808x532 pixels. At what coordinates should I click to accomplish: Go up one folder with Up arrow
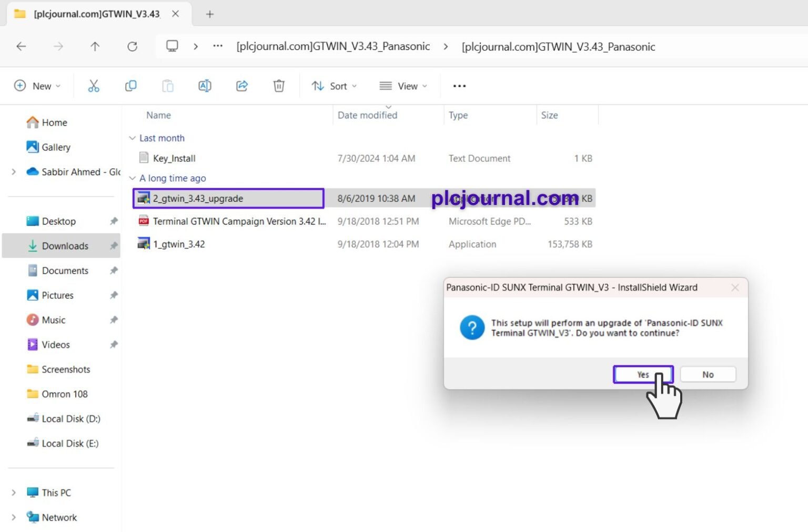(x=95, y=46)
